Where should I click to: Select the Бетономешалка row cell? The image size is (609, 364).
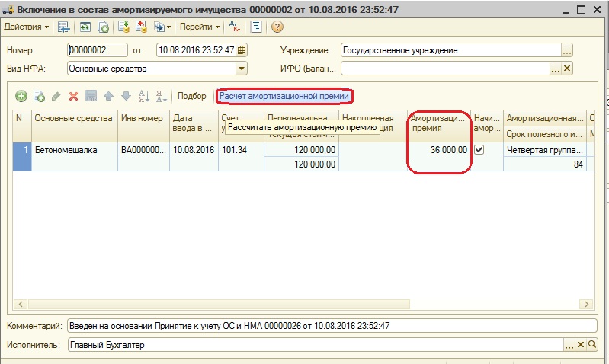[x=75, y=151]
